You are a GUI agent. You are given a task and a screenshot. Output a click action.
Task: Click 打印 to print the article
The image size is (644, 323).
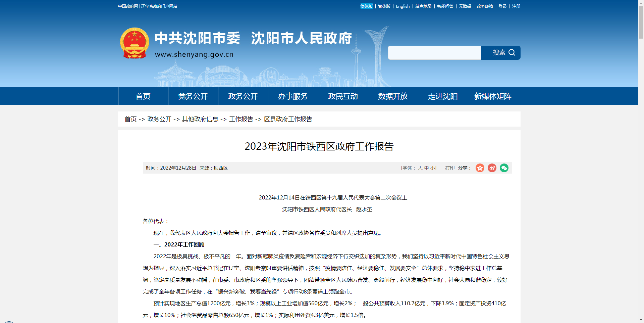pyautogui.click(x=450, y=168)
